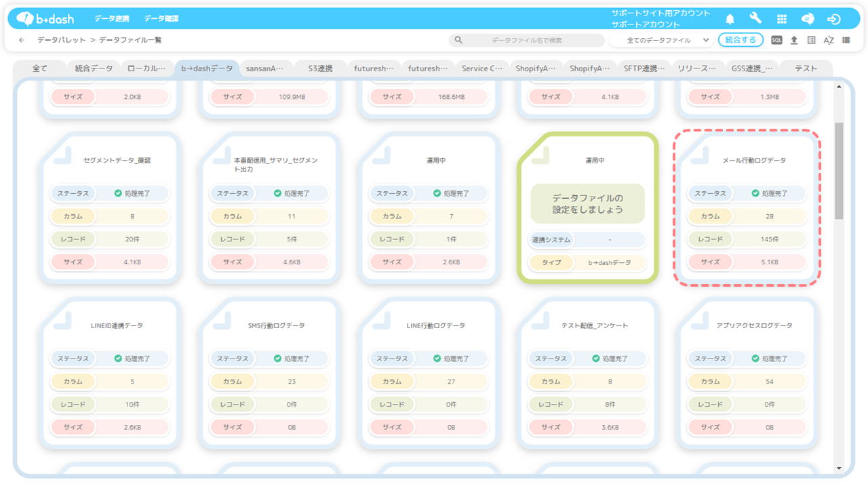Click the vertical scrollbar thumb
Viewport: 868px width, 488px height.
[x=839, y=171]
